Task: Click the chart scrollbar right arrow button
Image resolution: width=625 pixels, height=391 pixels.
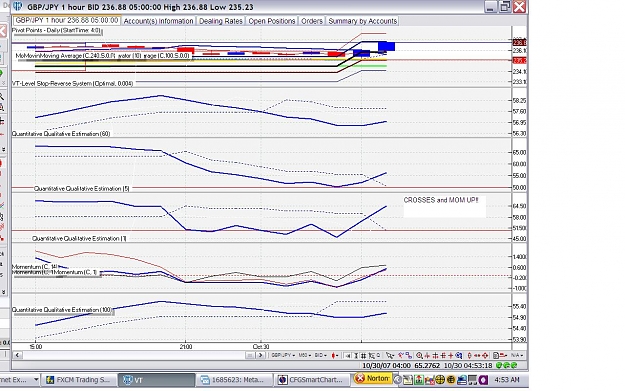Action: pyautogui.click(x=261, y=355)
